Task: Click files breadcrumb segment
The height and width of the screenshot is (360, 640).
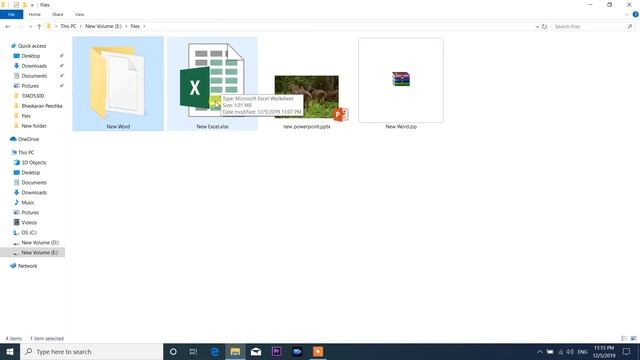Action: click(135, 26)
